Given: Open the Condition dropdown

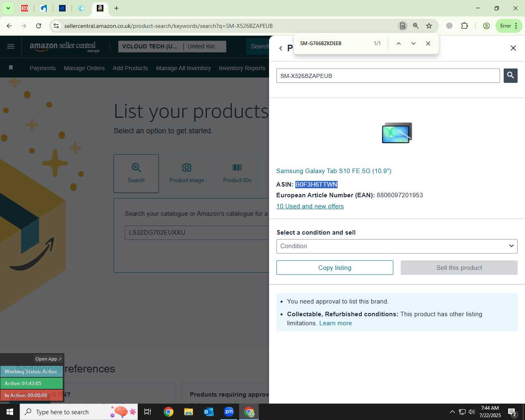Looking at the screenshot, I should point(397,246).
